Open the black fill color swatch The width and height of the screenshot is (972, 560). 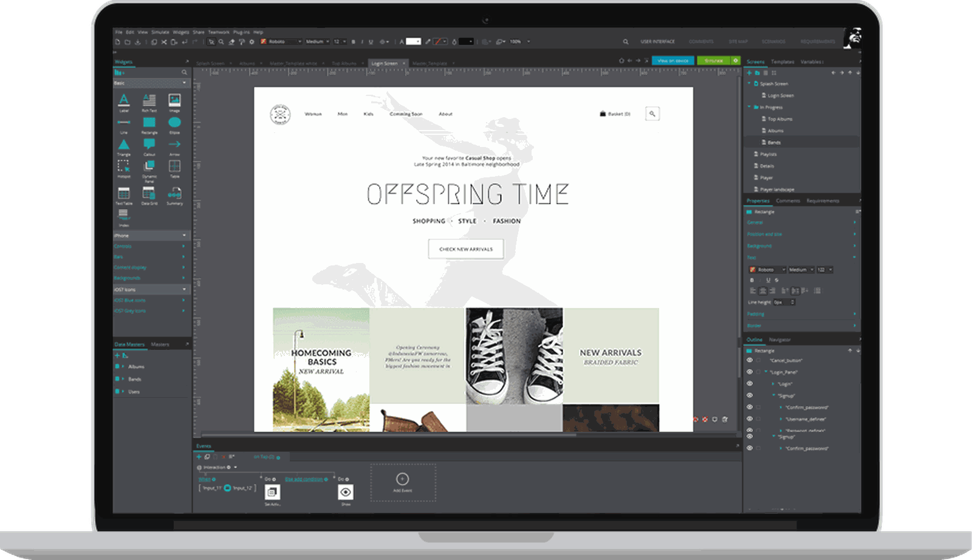tap(466, 42)
